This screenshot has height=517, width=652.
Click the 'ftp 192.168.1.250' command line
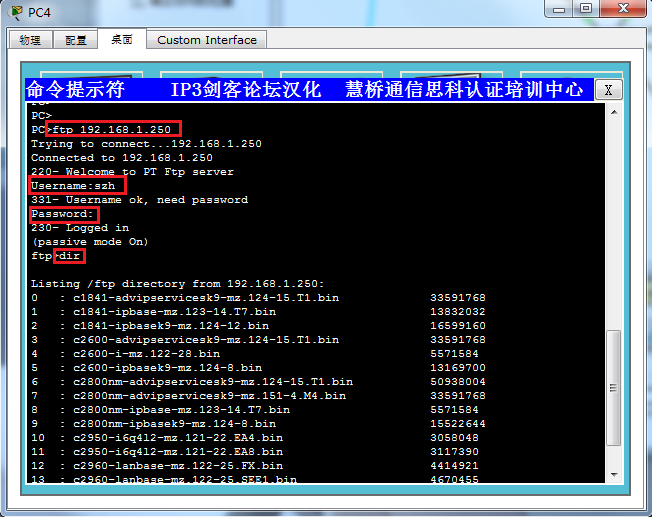(111, 129)
